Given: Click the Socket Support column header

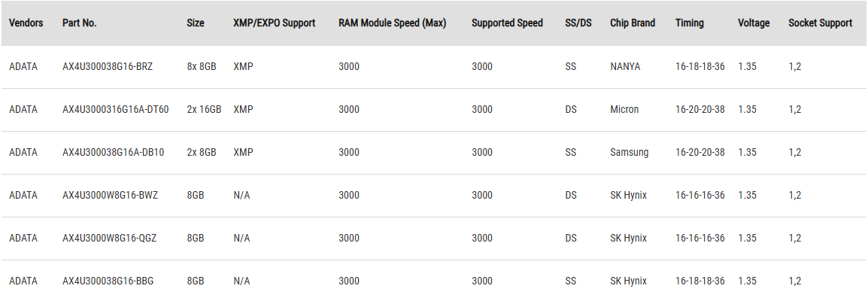Looking at the screenshot, I should point(821,23).
